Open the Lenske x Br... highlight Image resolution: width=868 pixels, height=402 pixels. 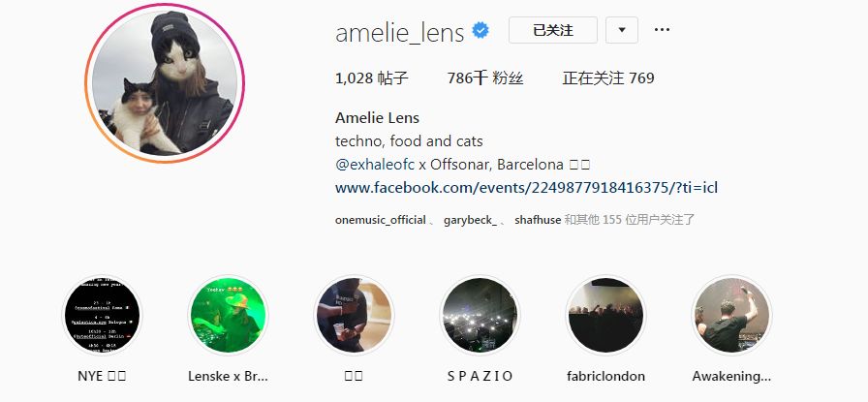pyautogui.click(x=228, y=315)
